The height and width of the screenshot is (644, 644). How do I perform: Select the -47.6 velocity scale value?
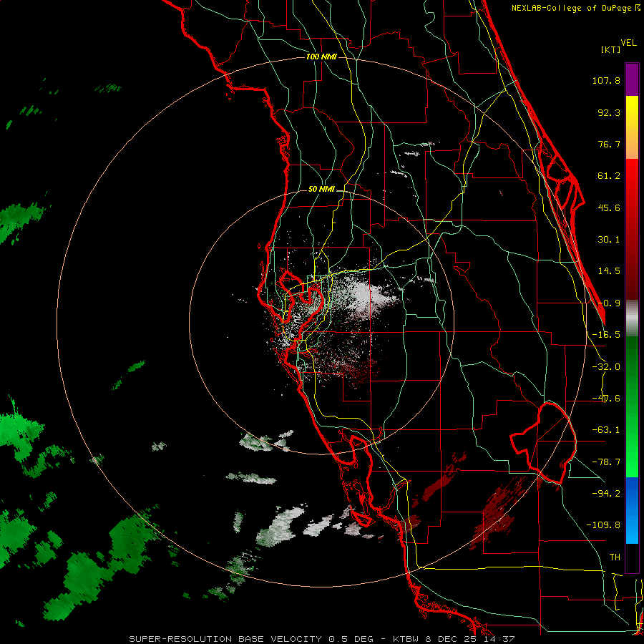606,399
